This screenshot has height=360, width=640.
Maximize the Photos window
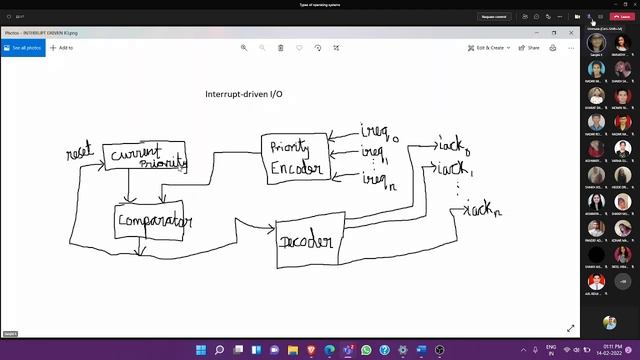(x=554, y=33)
